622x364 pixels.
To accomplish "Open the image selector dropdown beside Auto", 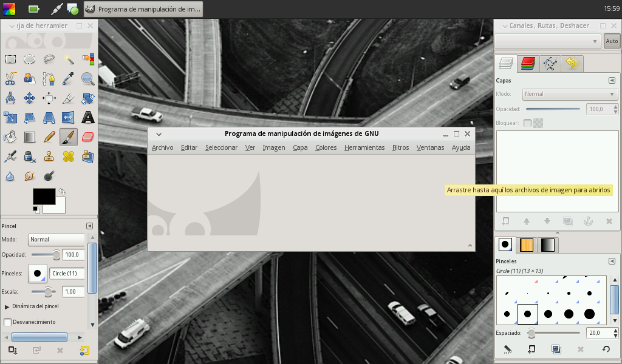I will [548, 41].
